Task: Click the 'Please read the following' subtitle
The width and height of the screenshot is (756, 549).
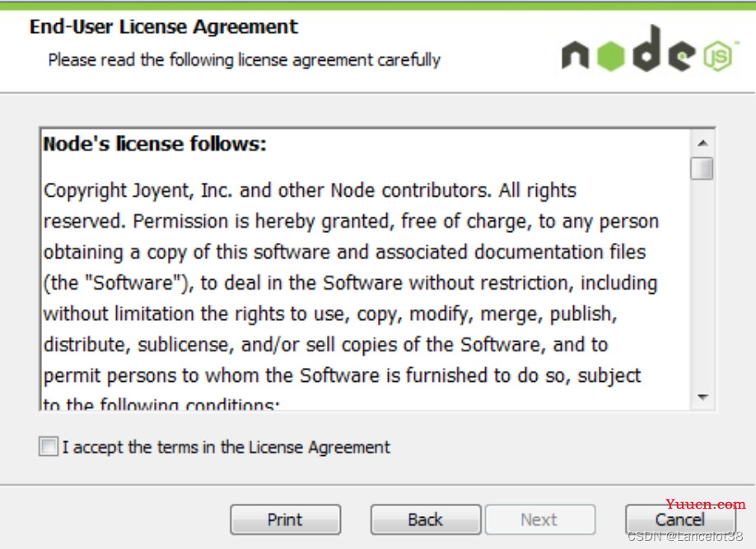Action: (244, 60)
